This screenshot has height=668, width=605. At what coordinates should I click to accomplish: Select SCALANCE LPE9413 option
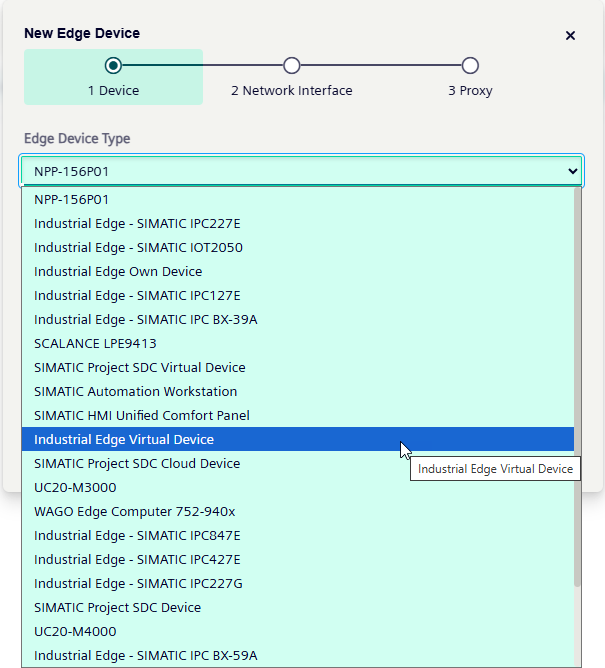coord(298,343)
